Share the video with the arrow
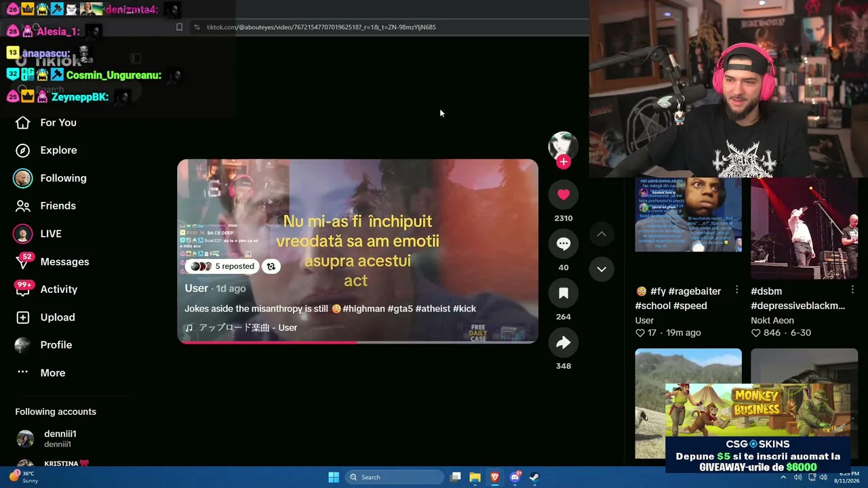This screenshot has height=488, width=868. (x=564, y=343)
